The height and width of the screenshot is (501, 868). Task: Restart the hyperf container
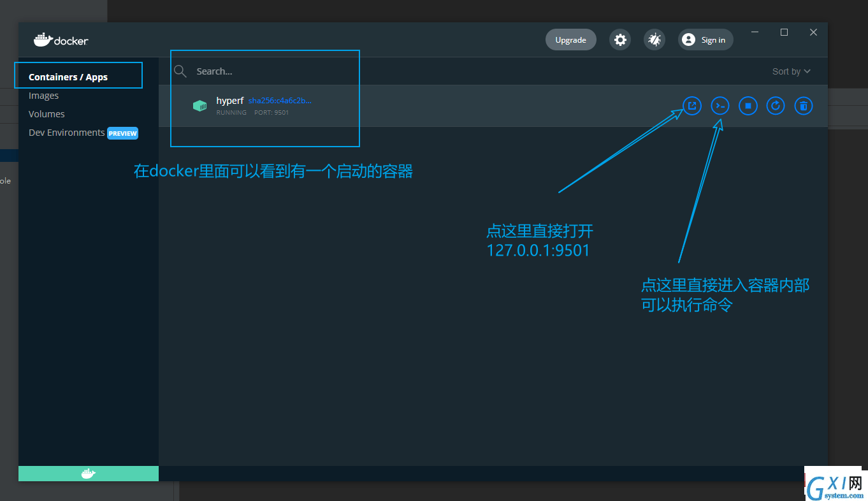[x=776, y=106]
